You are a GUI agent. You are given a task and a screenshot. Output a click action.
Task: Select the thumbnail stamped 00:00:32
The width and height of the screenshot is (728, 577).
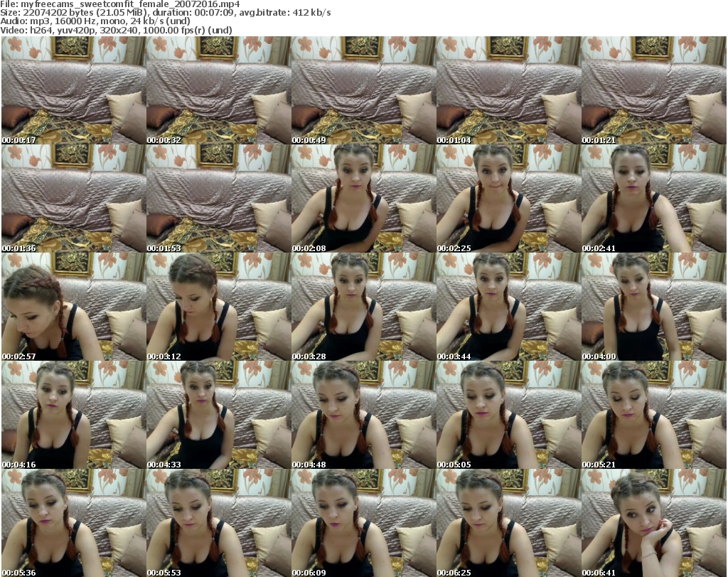[219, 90]
